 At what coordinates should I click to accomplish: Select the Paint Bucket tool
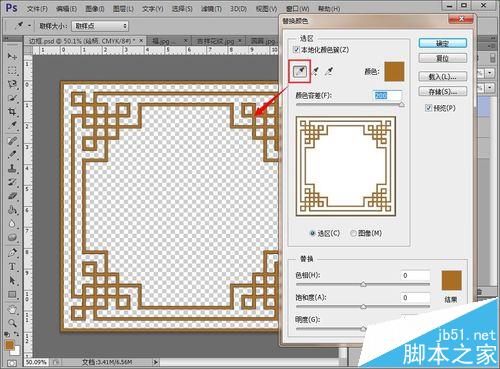[12, 210]
